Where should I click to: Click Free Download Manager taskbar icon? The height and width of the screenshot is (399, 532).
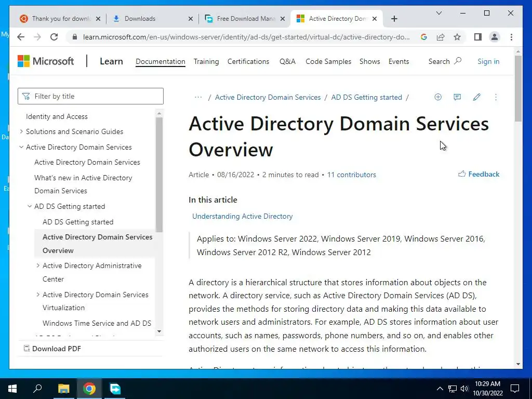coord(115,389)
